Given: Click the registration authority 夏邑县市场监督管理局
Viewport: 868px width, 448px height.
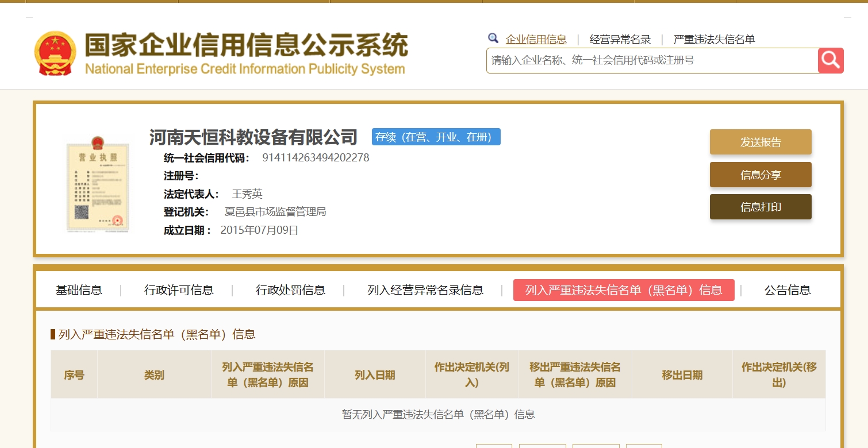Looking at the screenshot, I should click(x=275, y=212).
